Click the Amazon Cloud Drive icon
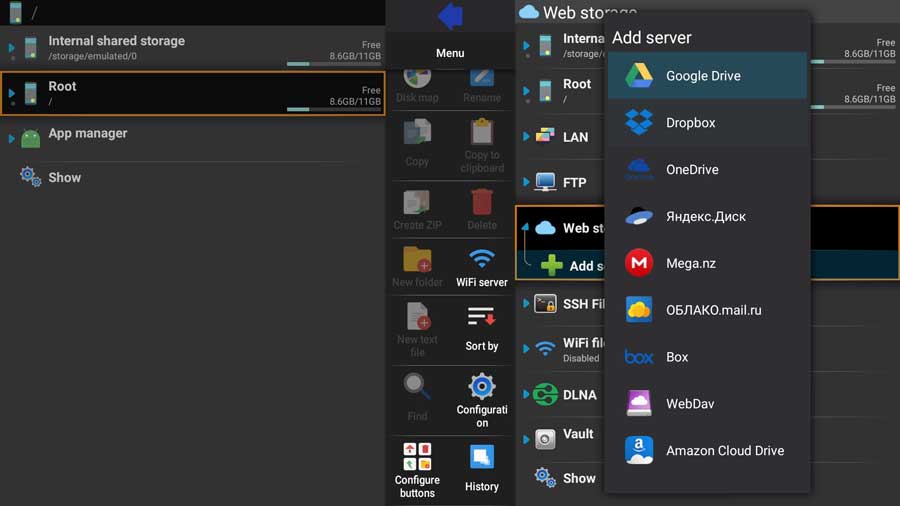 [x=638, y=450]
